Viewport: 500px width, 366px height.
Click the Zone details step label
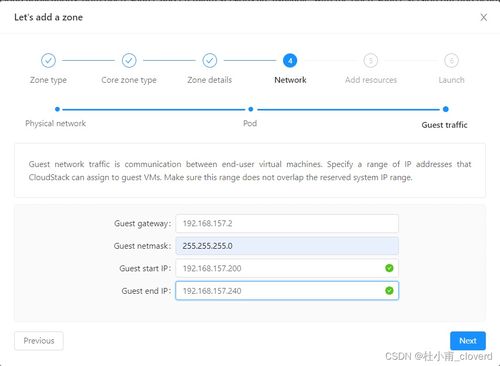[210, 80]
